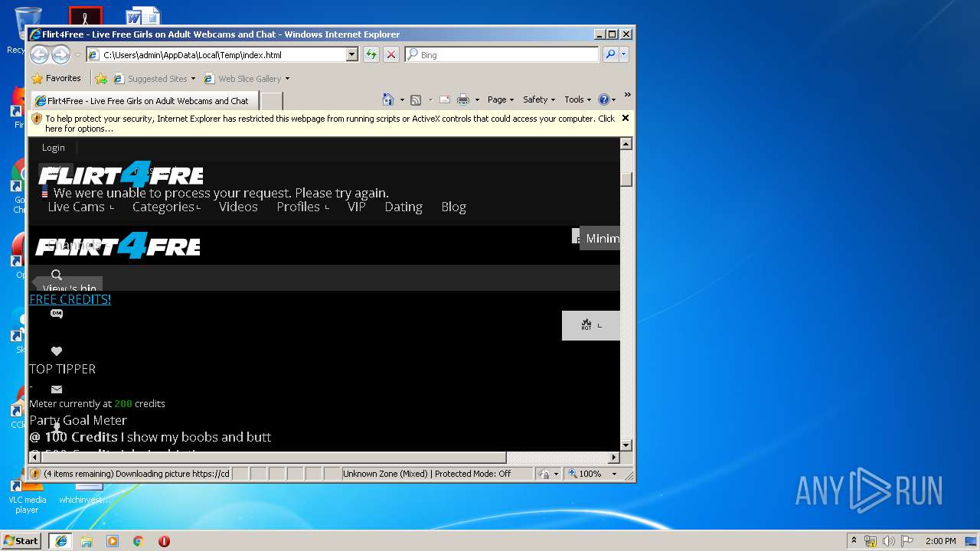The height and width of the screenshot is (551, 980).
Task: Click Blog navigation link
Action: point(453,207)
